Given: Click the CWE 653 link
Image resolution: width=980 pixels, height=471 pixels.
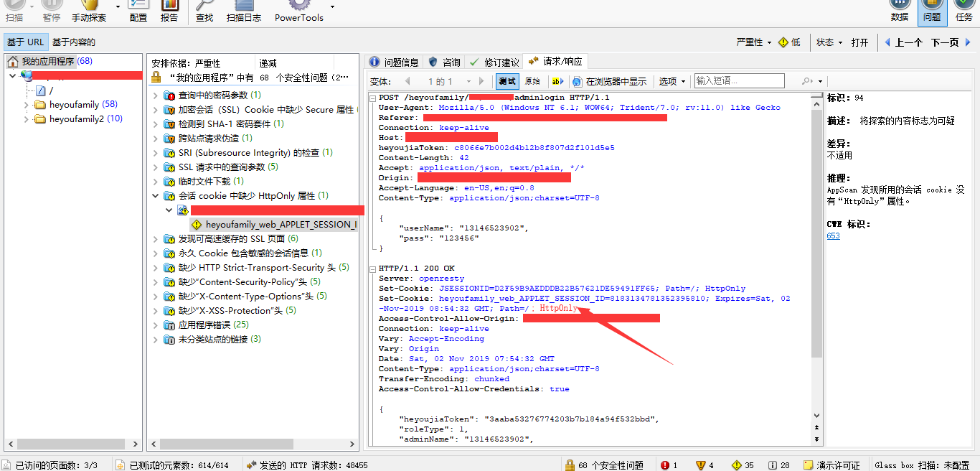Looking at the screenshot, I should 833,235.
